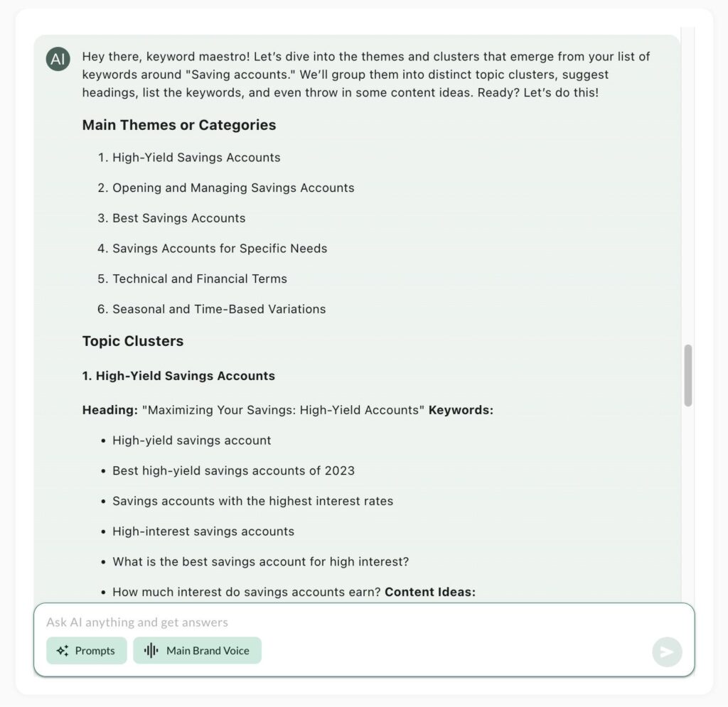This screenshot has width=728, height=707.
Task: Select Main Brand Voice button
Action: pos(198,650)
